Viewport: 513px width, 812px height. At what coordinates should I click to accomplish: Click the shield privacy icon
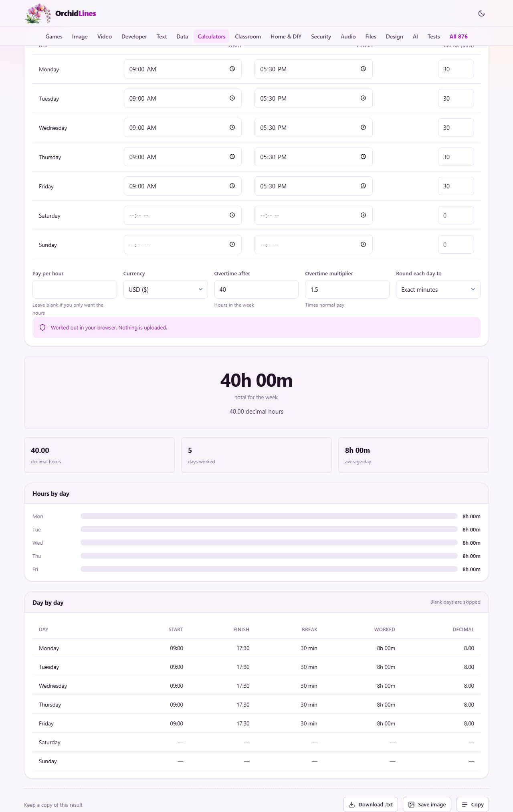click(x=42, y=327)
